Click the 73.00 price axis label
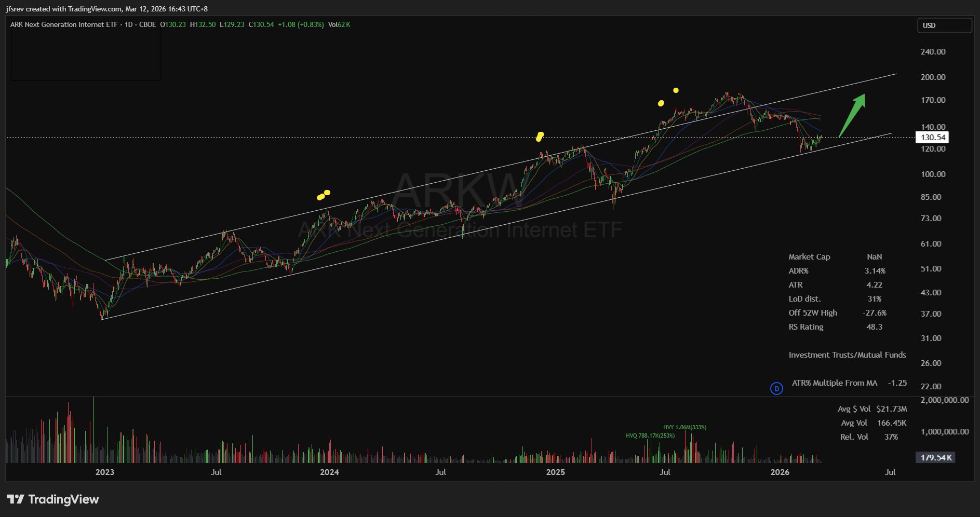This screenshot has width=980, height=517. tap(931, 218)
